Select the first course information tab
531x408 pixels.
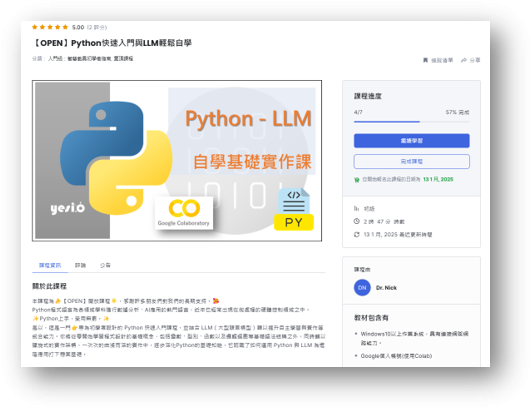point(50,265)
